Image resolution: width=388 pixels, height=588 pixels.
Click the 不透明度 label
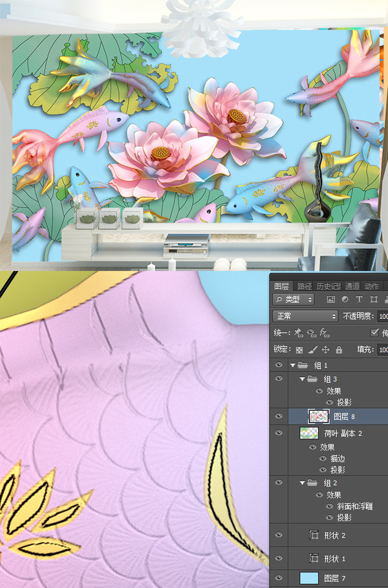pyautogui.click(x=358, y=316)
